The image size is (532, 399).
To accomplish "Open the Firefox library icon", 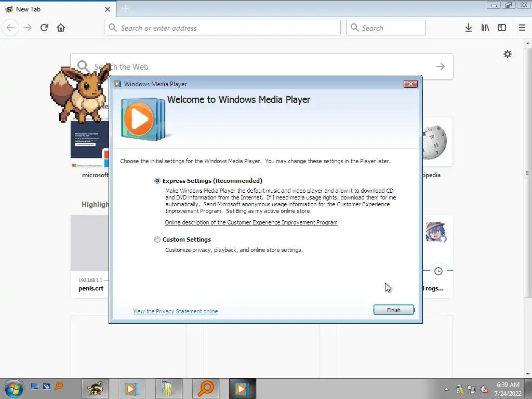I will pos(485,28).
